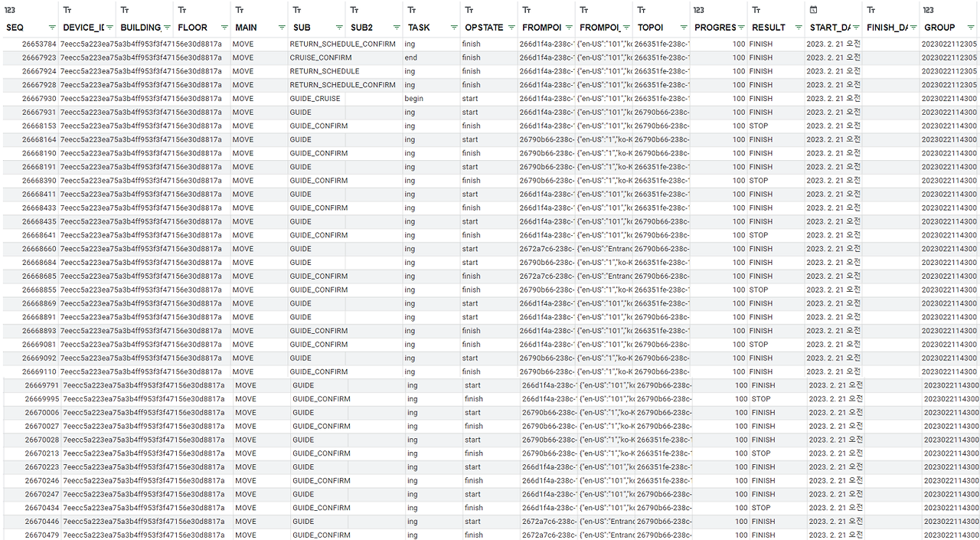This screenshot has width=980, height=540.
Task: Click the text type icon above TOPOI
Action: [642, 10]
